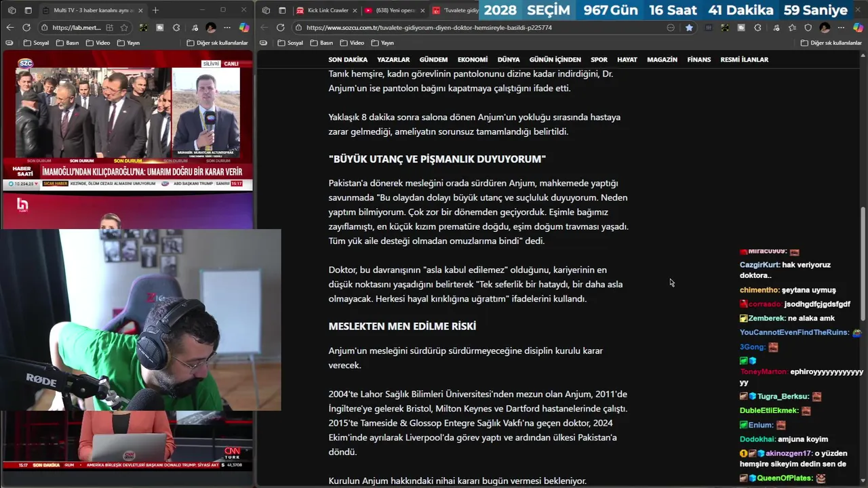Open SPOR news category
Screen dimensions: 868x488
(x=599, y=60)
